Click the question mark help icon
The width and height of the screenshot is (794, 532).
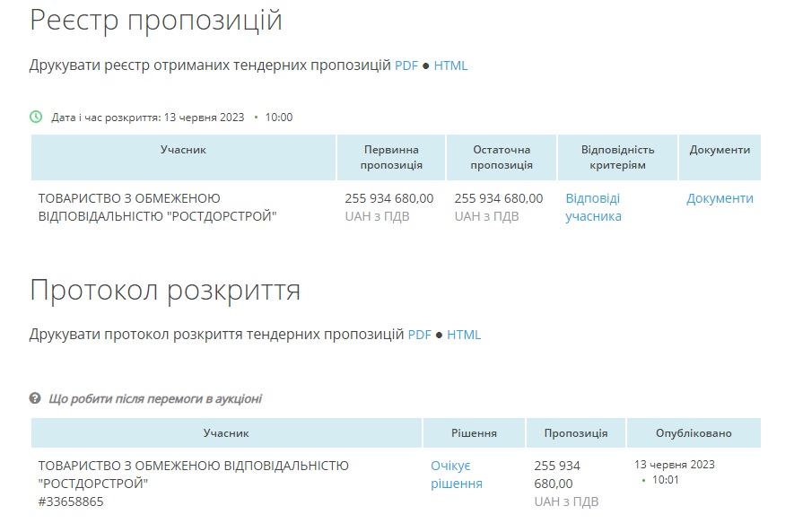pos(35,398)
